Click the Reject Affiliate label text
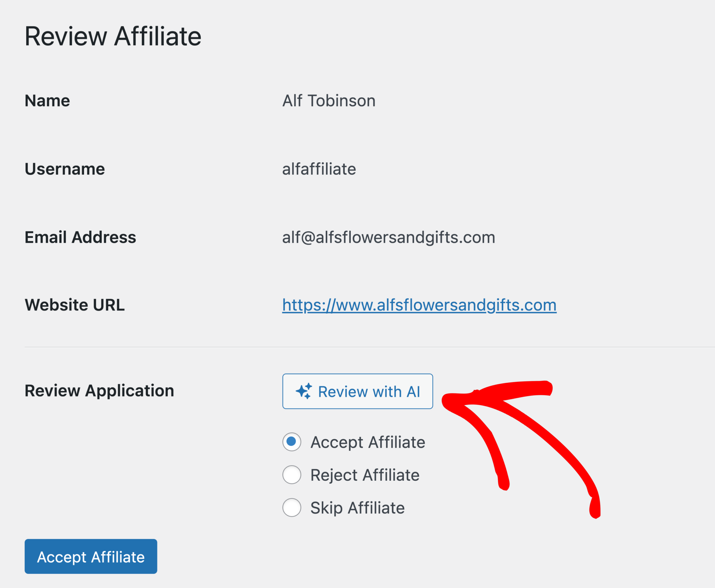Image resolution: width=715 pixels, height=588 pixels. [365, 475]
